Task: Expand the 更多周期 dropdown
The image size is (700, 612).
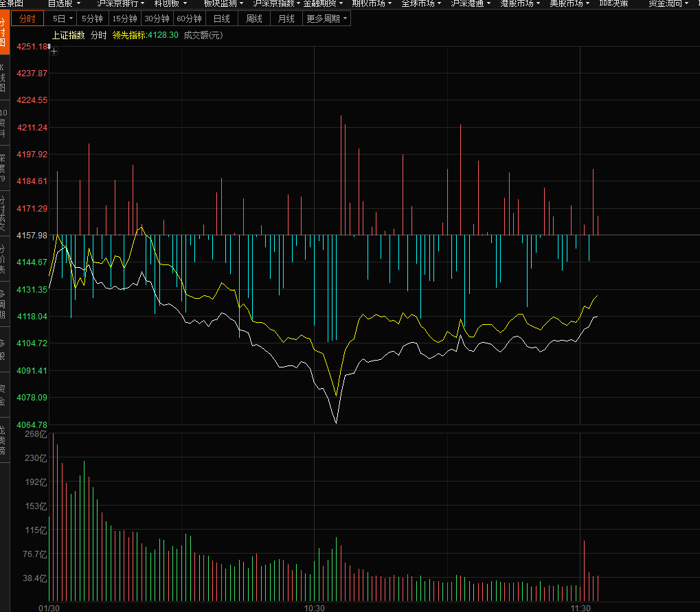Action: 327,19
